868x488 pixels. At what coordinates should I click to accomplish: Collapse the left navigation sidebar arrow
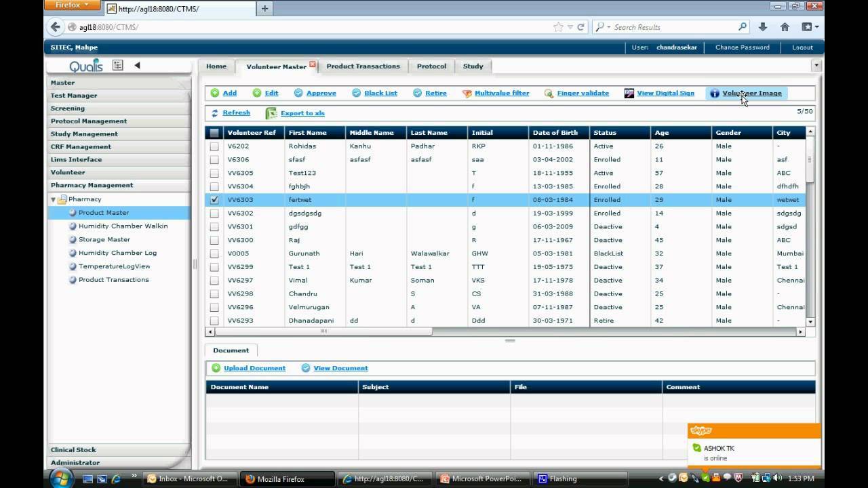[138, 64]
